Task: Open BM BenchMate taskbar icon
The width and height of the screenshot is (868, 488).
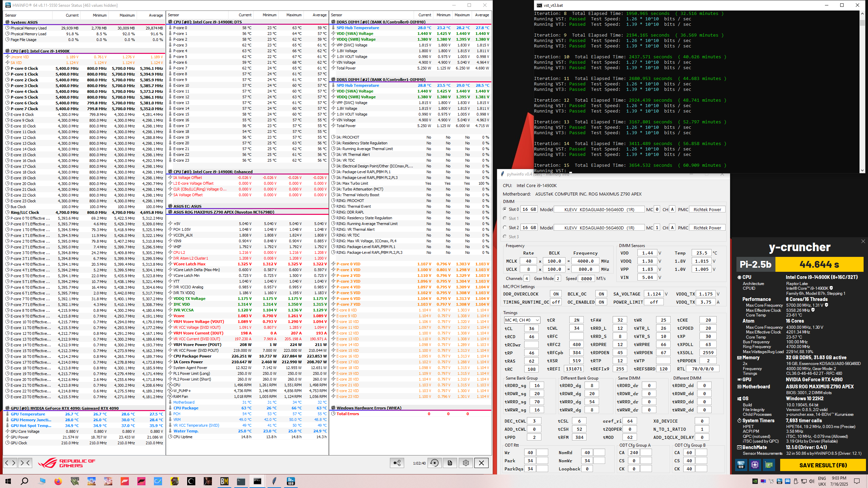Action: (224, 481)
